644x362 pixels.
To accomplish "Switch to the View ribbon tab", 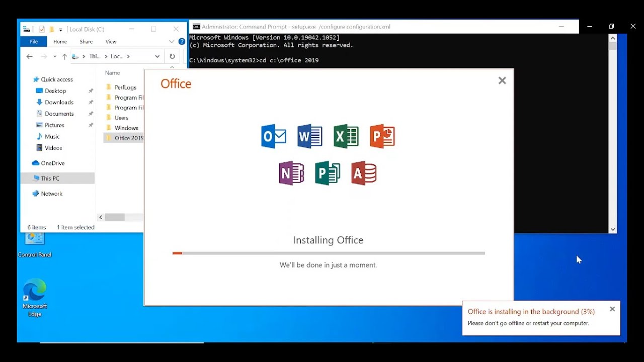I will 111,42.
